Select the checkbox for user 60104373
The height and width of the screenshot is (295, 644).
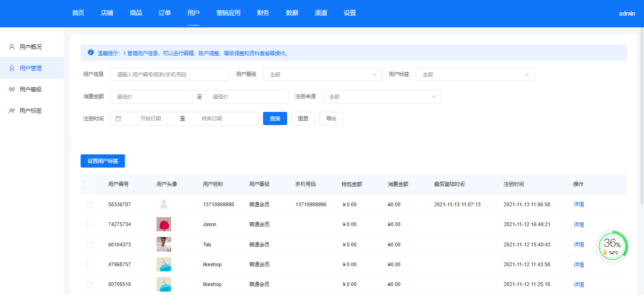pos(90,244)
